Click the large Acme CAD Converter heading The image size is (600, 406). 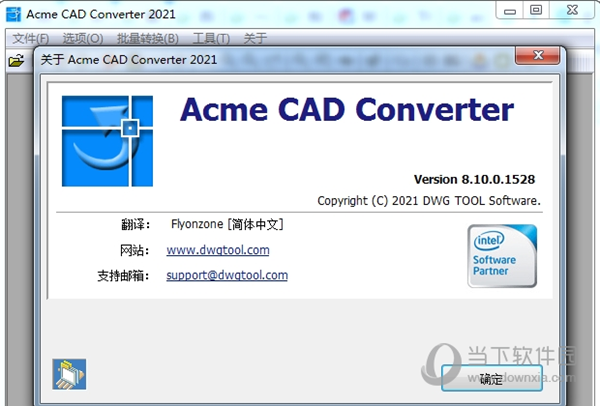(x=347, y=109)
